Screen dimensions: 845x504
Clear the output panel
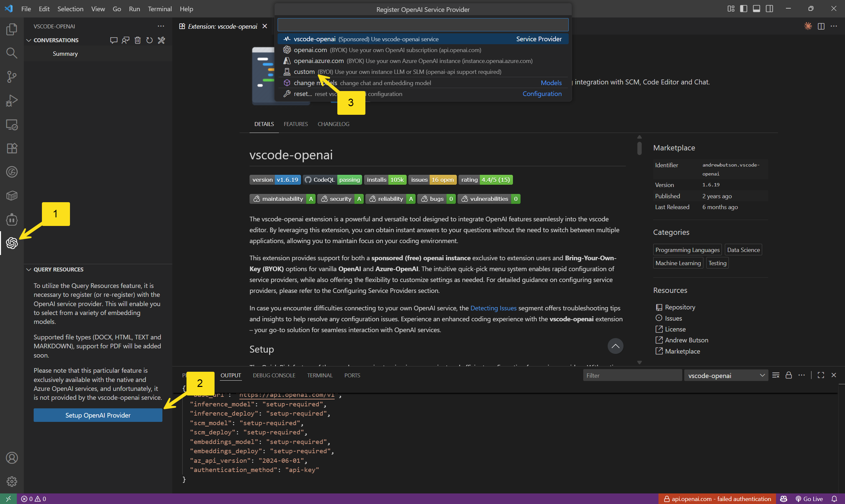(776, 375)
